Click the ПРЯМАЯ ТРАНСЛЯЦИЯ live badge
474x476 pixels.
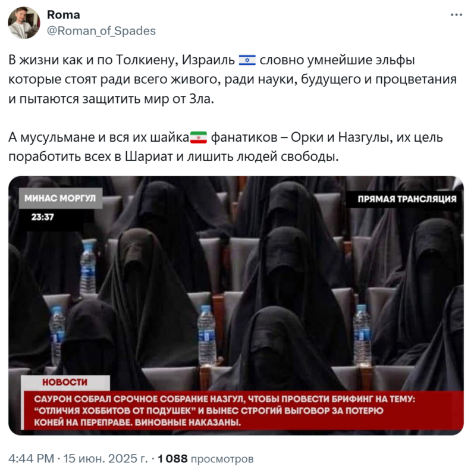(x=406, y=199)
